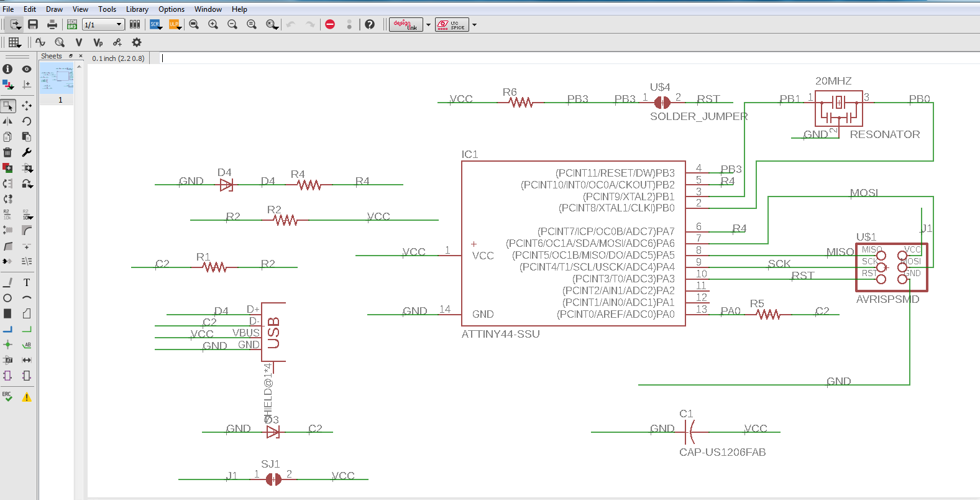The width and height of the screenshot is (980, 500).
Task: Open the sheet selector 1/1 dropdown
Action: (x=103, y=24)
